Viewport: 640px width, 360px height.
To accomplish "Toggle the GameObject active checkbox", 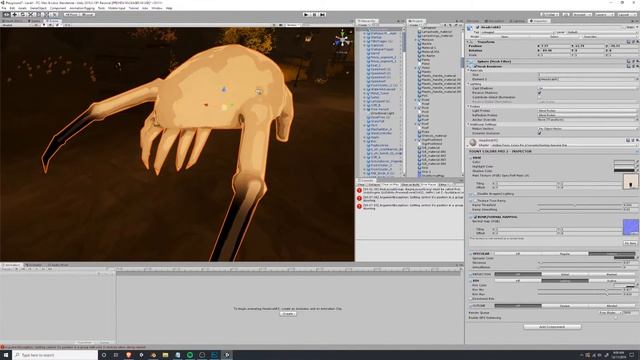I will pos(478,27).
